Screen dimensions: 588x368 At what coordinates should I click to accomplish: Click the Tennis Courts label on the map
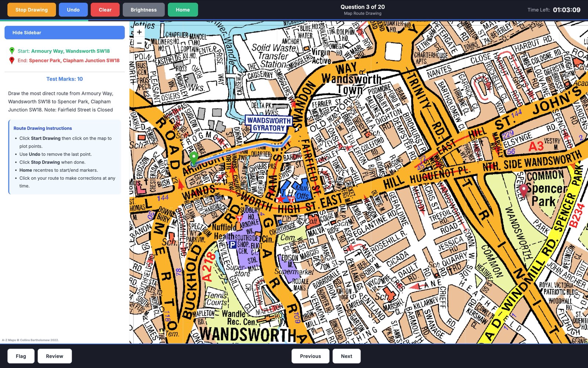[x=217, y=299]
